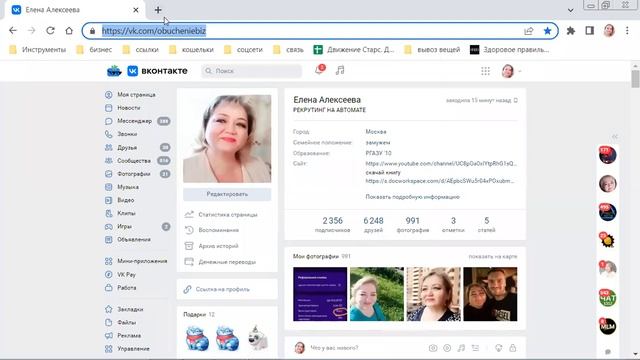Open Сообщества in the sidebar

134,160
